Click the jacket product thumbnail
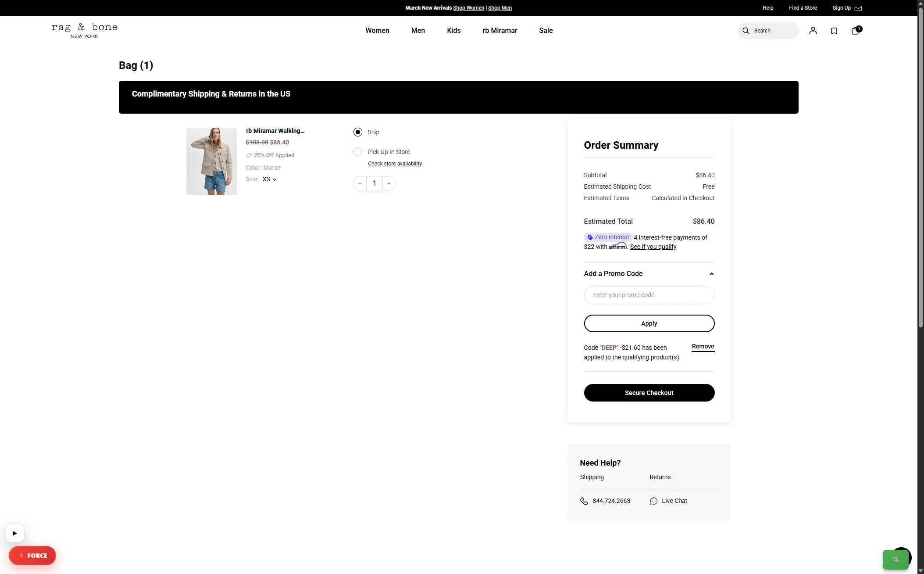This screenshot has height=574, width=924. coord(211,161)
